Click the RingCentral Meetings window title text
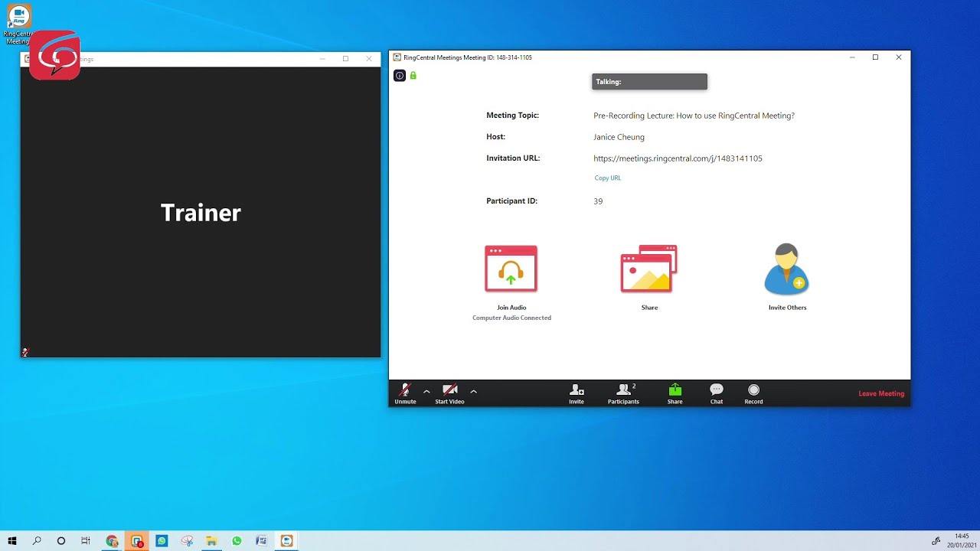 tap(467, 57)
